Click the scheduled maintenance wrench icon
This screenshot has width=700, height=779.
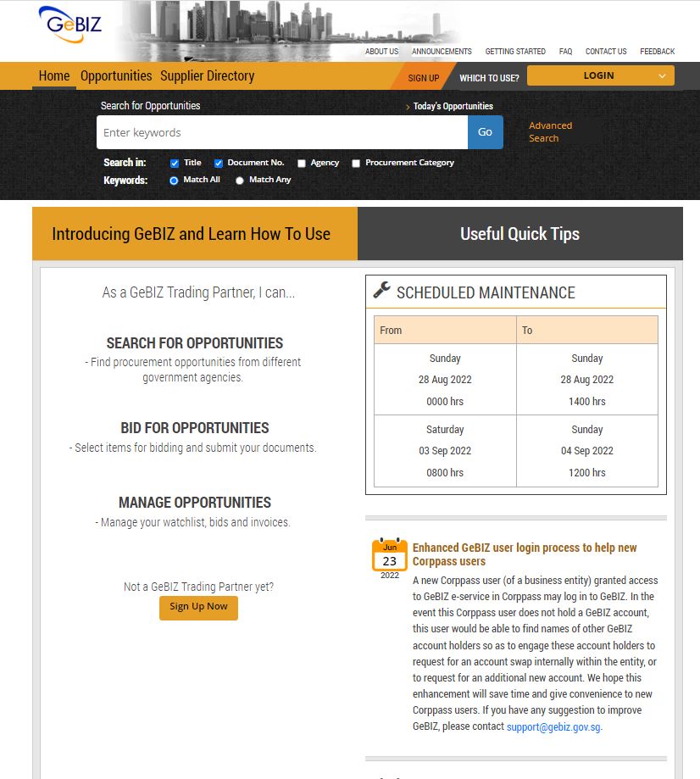coord(381,290)
